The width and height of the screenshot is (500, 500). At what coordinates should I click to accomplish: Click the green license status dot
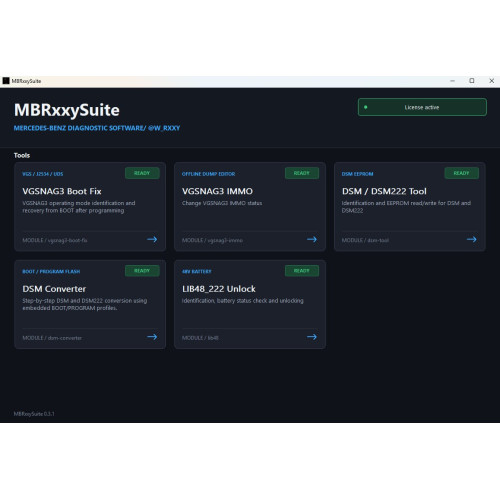tap(366, 107)
